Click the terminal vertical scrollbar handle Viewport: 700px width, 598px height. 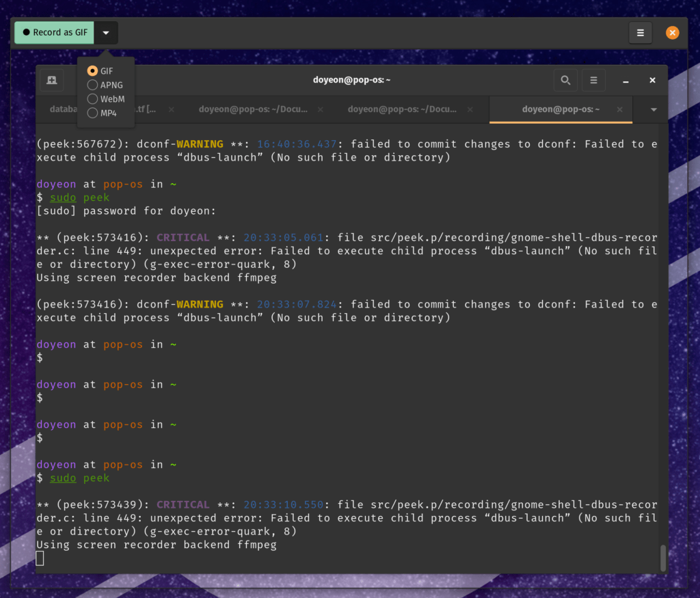(x=662, y=558)
